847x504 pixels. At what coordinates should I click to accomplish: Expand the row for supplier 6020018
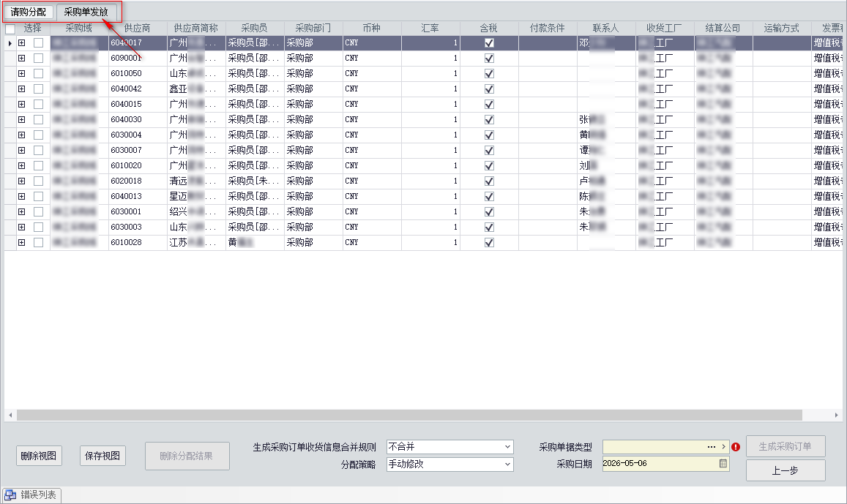pyautogui.click(x=22, y=181)
